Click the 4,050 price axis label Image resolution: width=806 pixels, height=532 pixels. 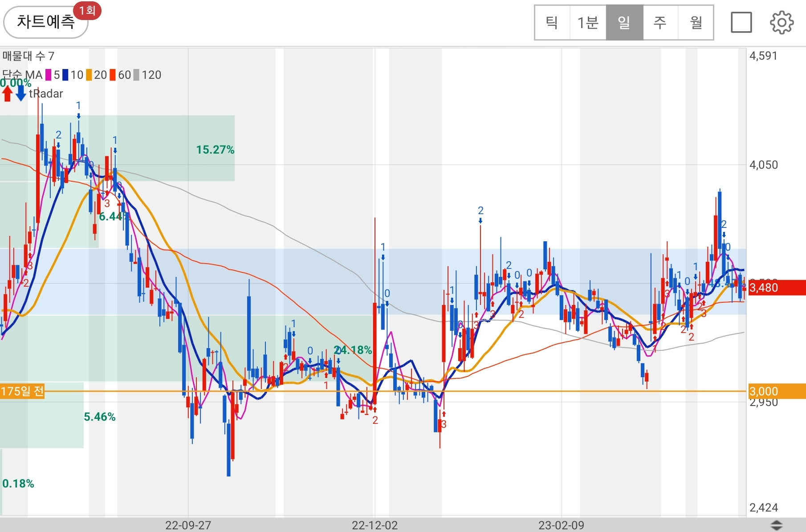(x=763, y=165)
